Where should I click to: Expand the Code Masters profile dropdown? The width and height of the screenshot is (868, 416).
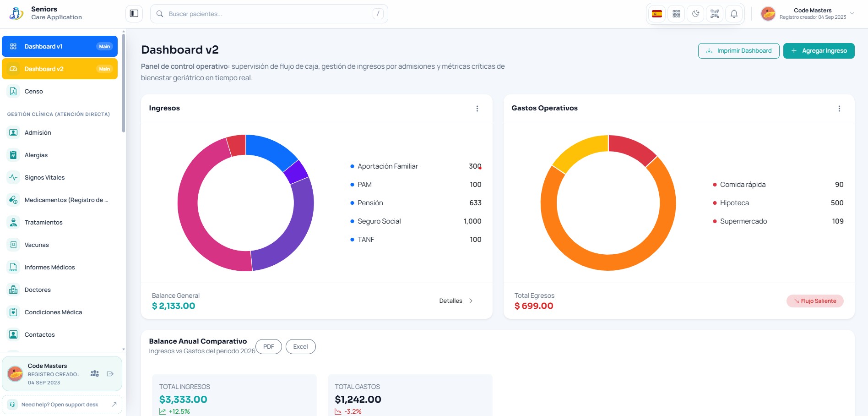[808, 14]
